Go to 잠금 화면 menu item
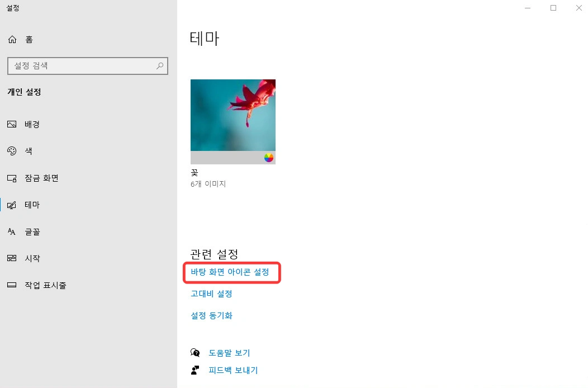 click(x=41, y=178)
